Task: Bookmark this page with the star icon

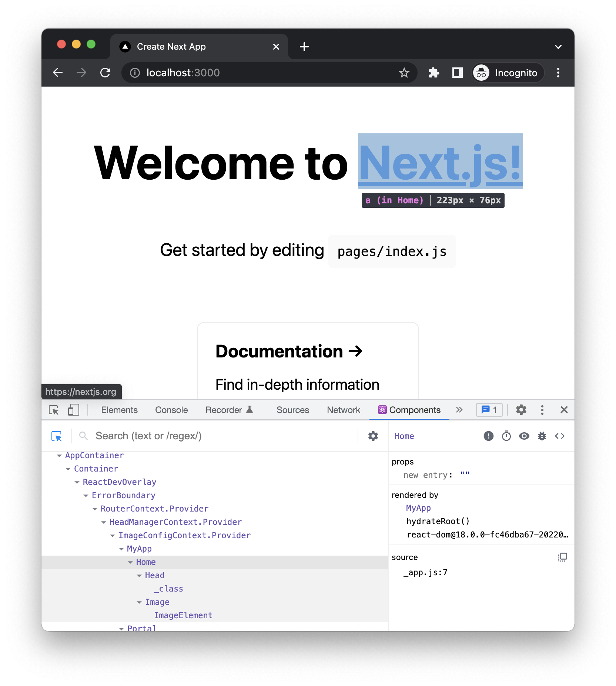Action: pos(404,73)
